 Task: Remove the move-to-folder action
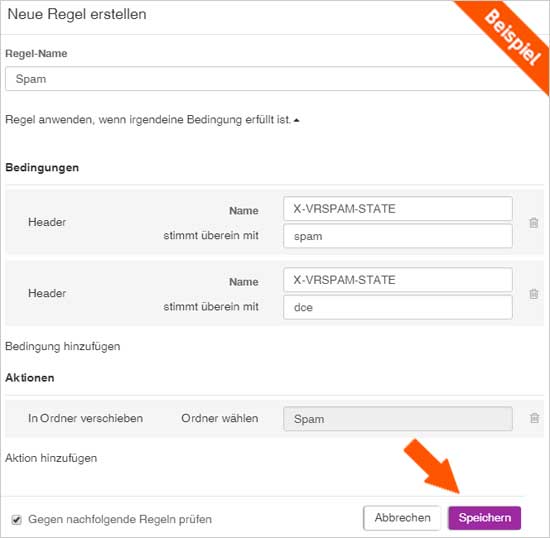click(534, 418)
